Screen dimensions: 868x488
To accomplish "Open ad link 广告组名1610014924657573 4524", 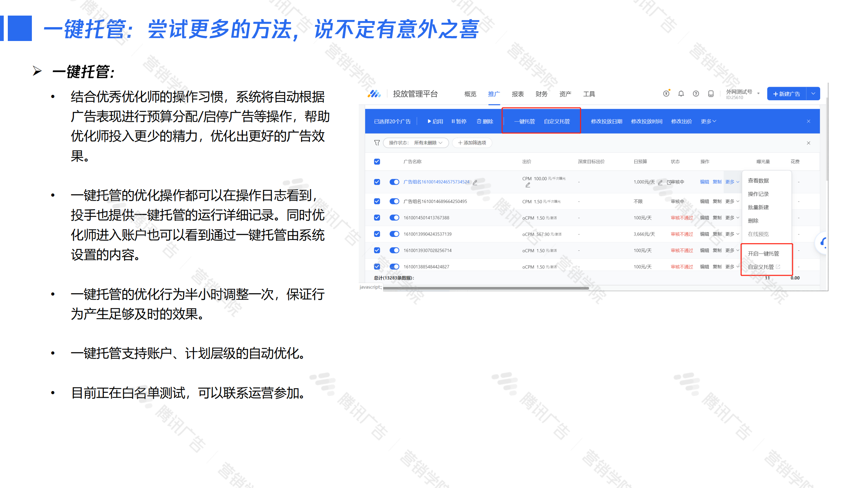I will tap(436, 182).
